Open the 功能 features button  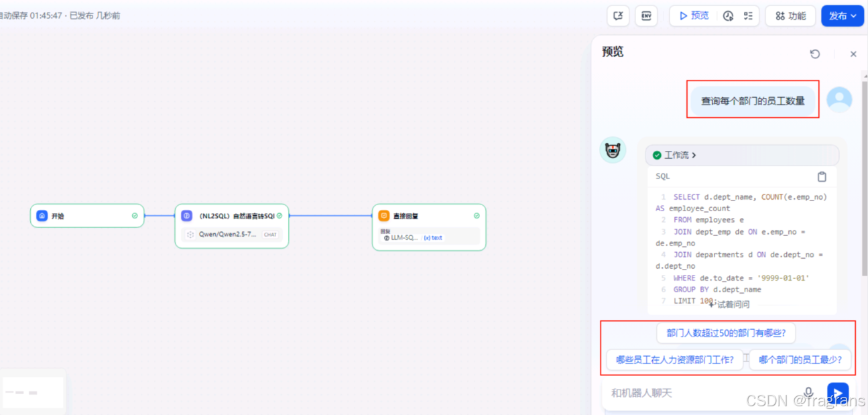coord(790,15)
